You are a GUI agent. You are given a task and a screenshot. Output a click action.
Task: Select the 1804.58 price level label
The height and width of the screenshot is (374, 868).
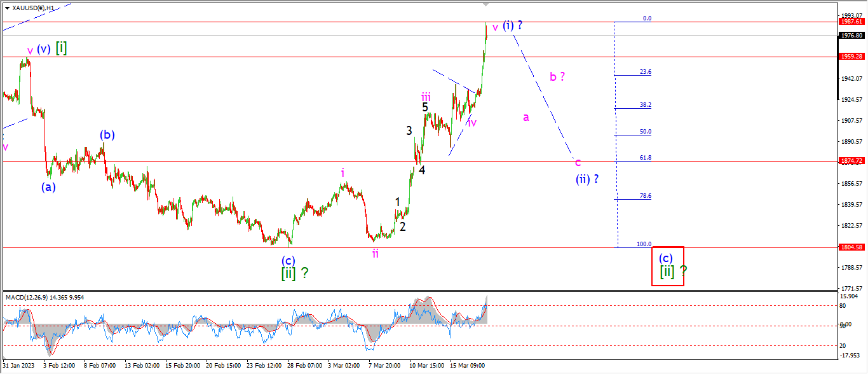852,247
